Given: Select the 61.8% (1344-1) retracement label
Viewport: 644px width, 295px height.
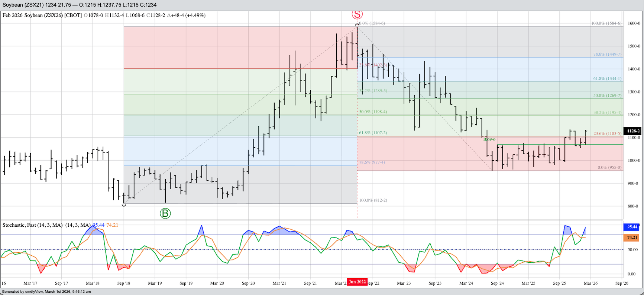Looking at the screenshot, I should click(607, 79).
